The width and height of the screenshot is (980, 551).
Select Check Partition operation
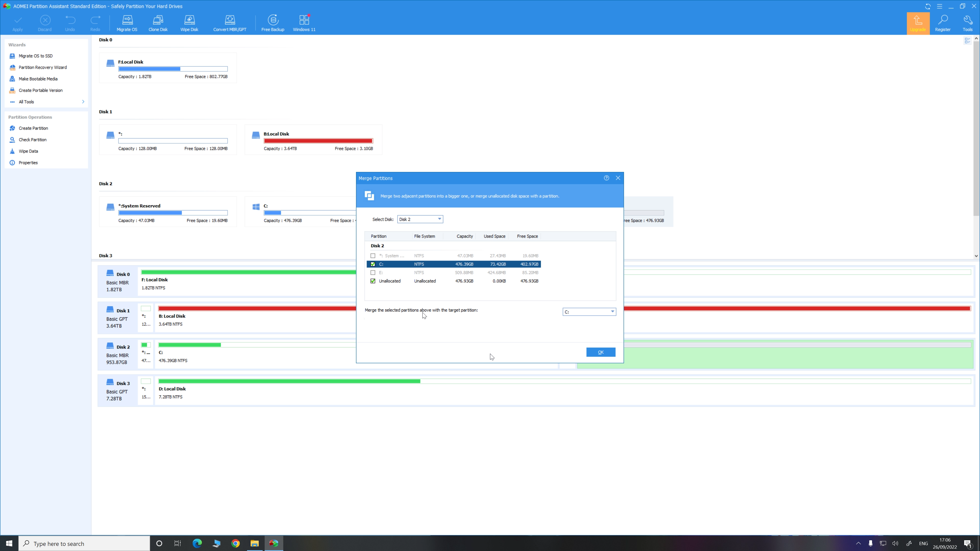tap(33, 140)
